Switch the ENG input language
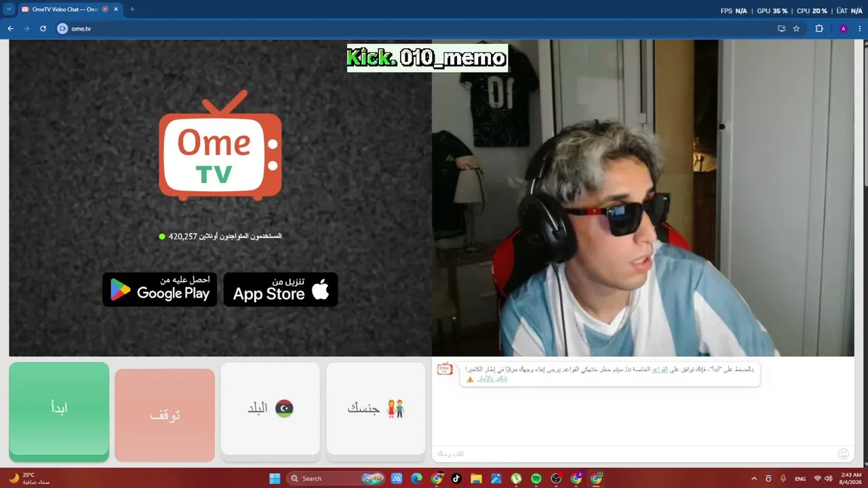The image size is (868, 488). (800, 479)
